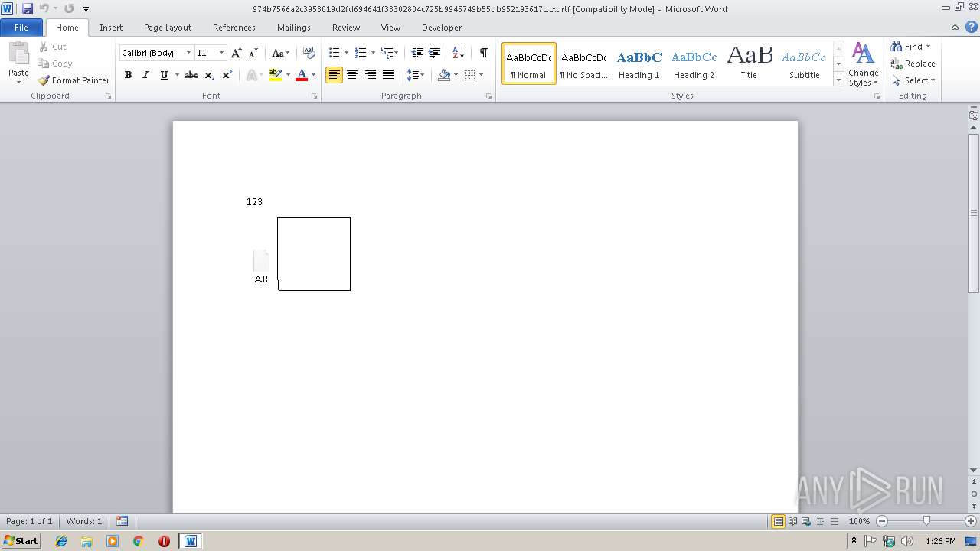Select the embedded AR object icon
Screen dimensions: 980x551
[261, 267]
